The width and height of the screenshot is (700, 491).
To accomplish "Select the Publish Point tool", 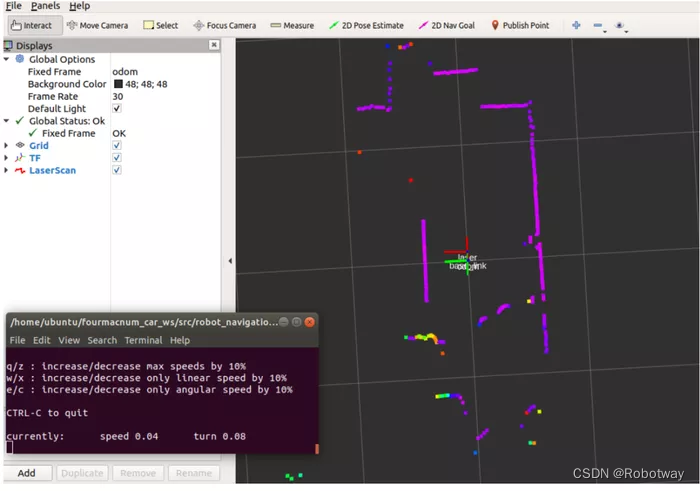I will click(520, 25).
